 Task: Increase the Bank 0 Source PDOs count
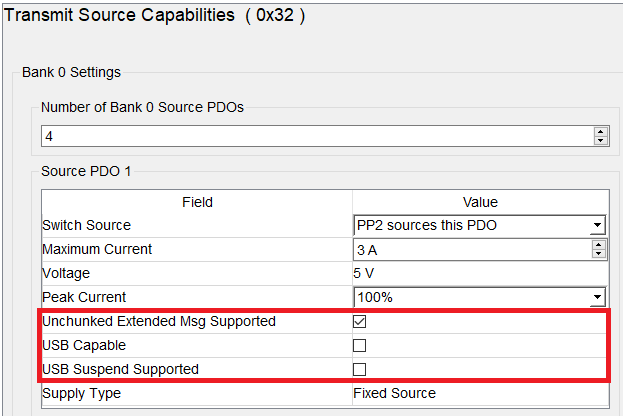point(600,131)
